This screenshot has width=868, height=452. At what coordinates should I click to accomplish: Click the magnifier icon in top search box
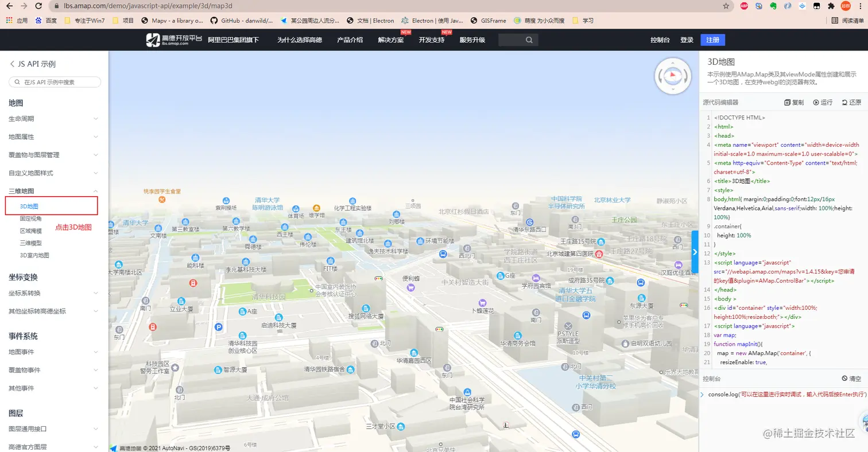point(529,40)
